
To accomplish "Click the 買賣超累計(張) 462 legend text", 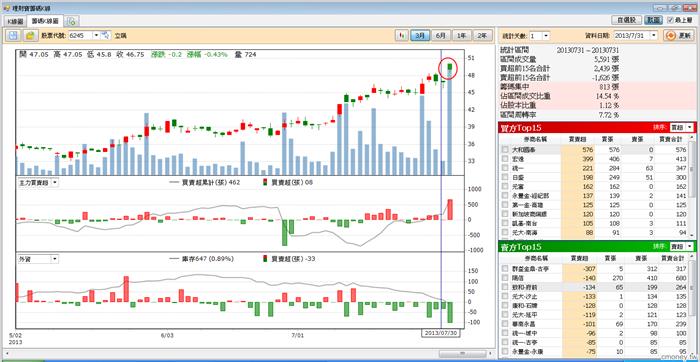I will (x=212, y=182).
